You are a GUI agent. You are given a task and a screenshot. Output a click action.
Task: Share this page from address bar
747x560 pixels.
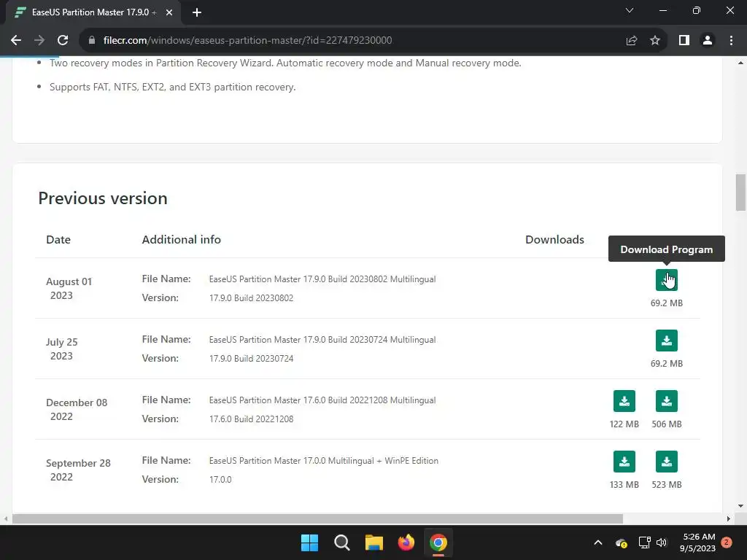tap(632, 41)
